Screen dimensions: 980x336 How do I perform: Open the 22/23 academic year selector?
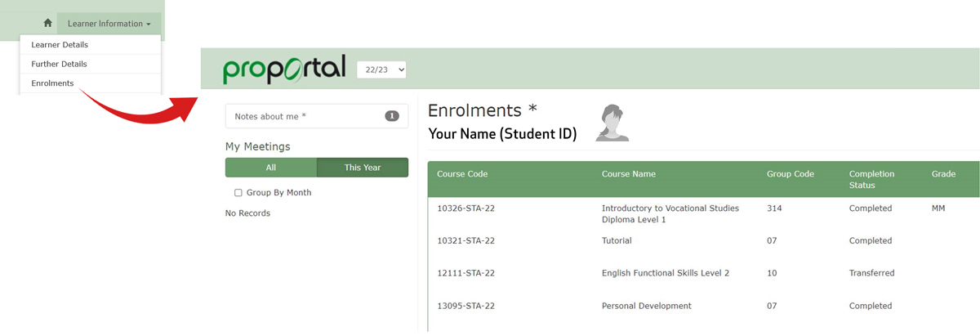point(381,70)
